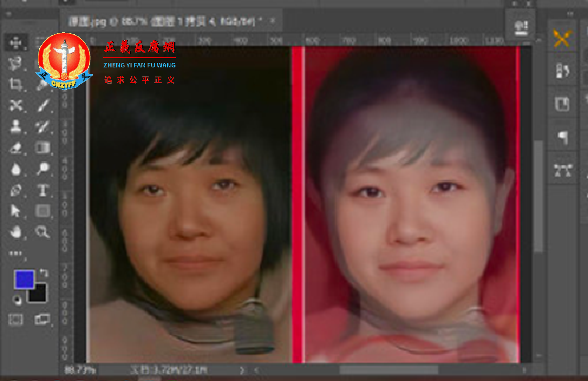Select the Eraser tool
The height and width of the screenshot is (381, 588).
tap(16, 149)
